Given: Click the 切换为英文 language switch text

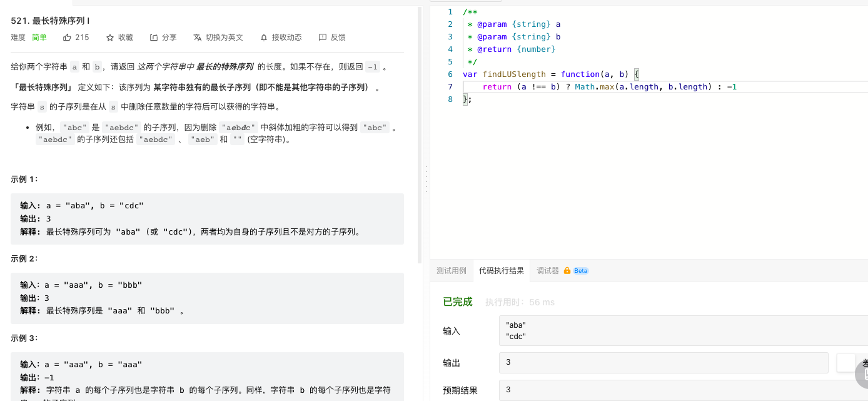Looking at the screenshot, I should (225, 38).
